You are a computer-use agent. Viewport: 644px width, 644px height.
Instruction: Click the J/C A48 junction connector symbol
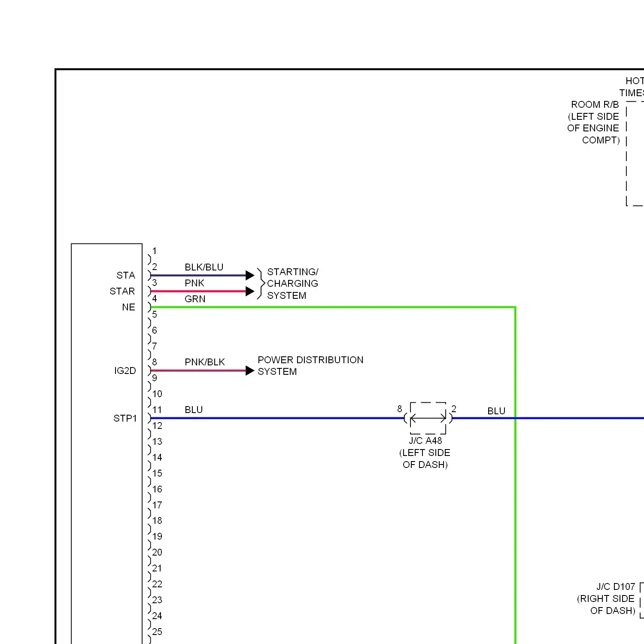[428, 418]
